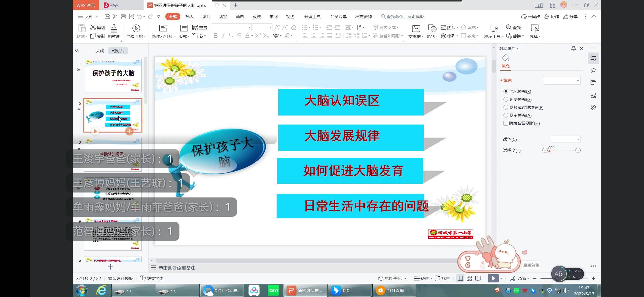Screen dimensions: 644x297
Task: Enable 隐藏背景图形 hide background graphics
Action: [x=506, y=123]
